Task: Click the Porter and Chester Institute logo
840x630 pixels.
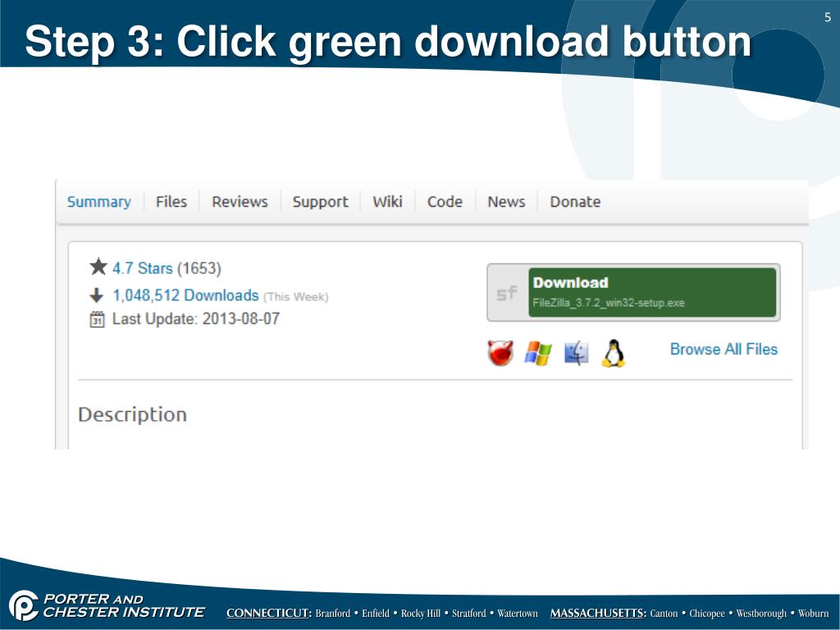Action: tap(107, 605)
